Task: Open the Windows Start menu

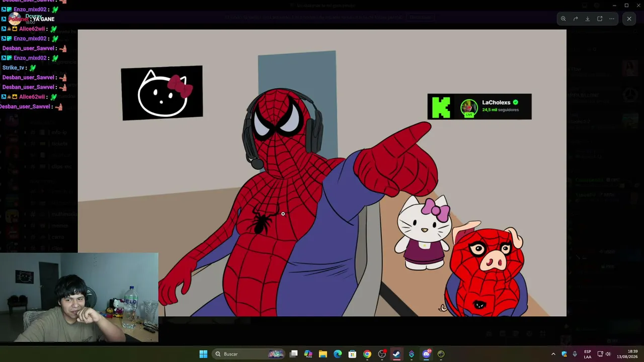Action: [x=203, y=354]
